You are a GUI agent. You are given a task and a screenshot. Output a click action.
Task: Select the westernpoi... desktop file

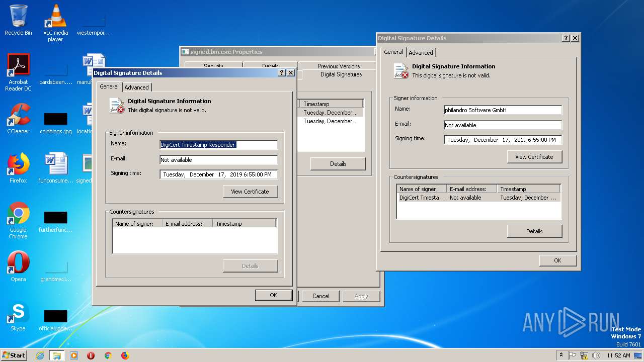(x=93, y=23)
